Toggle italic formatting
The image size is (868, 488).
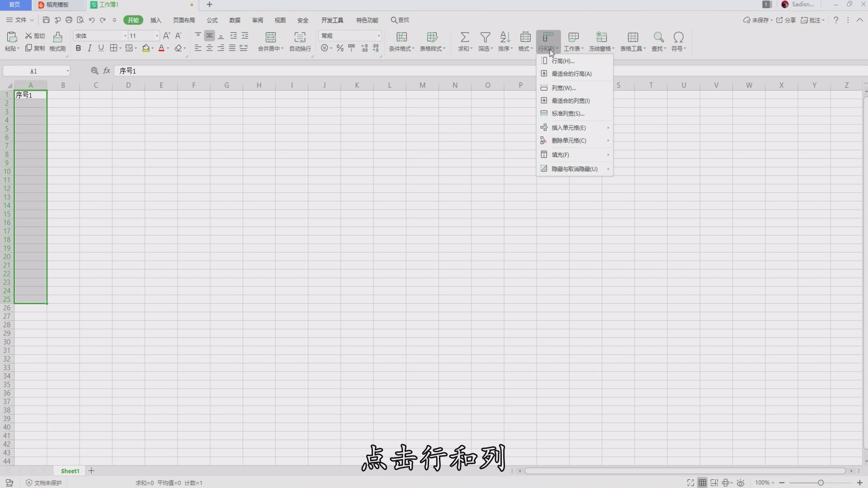[x=90, y=48]
